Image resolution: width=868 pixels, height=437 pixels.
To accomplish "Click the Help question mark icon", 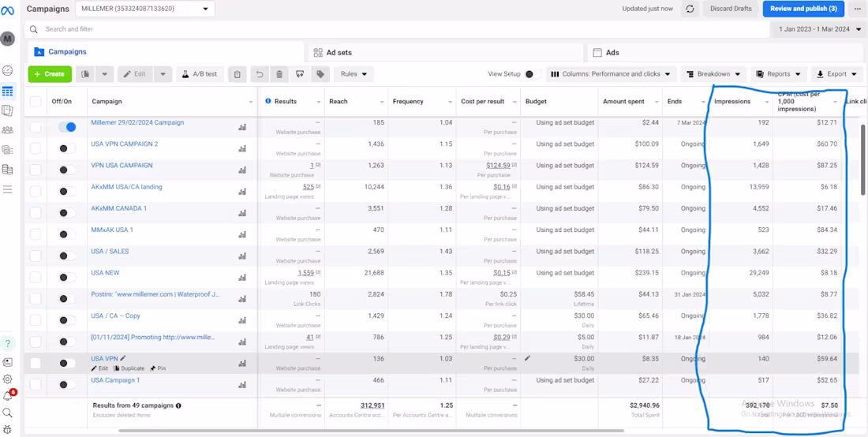I will coord(8,343).
